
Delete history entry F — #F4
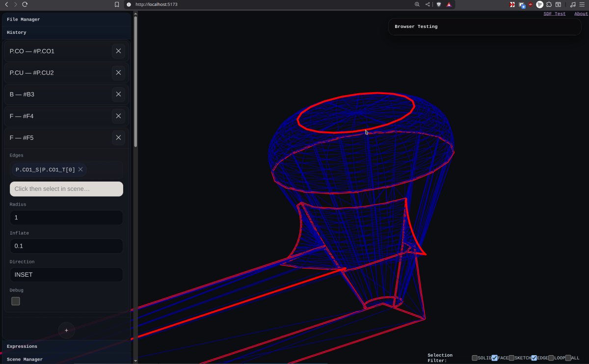[x=118, y=116]
